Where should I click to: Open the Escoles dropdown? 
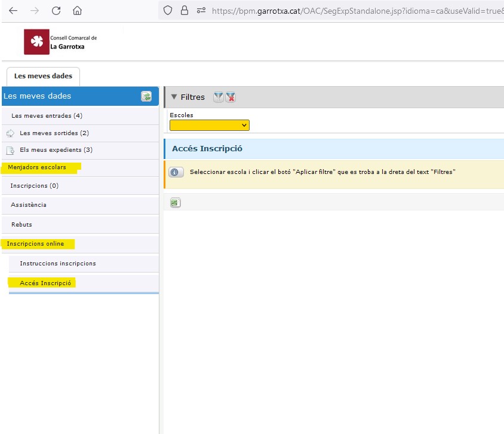pos(209,125)
